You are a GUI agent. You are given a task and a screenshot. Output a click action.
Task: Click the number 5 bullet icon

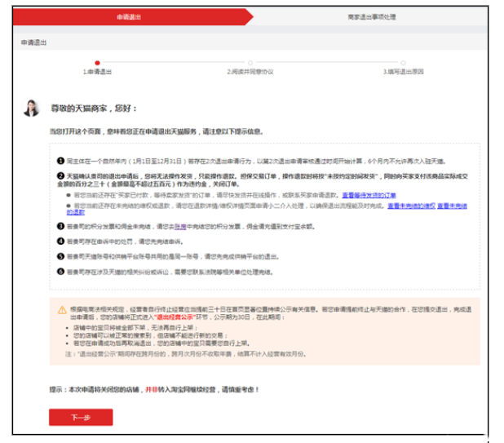click(60, 256)
